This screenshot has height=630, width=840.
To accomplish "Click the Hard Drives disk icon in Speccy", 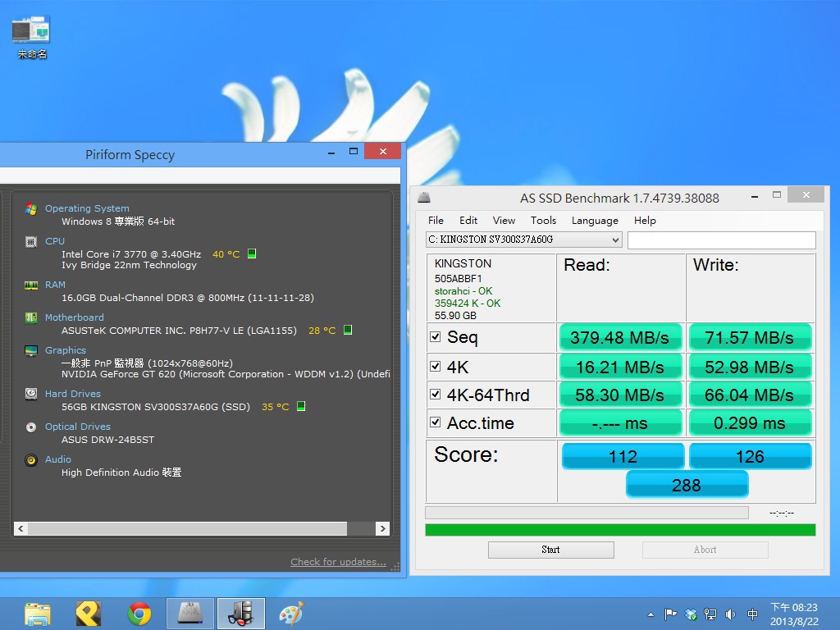I will click(31, 395).
